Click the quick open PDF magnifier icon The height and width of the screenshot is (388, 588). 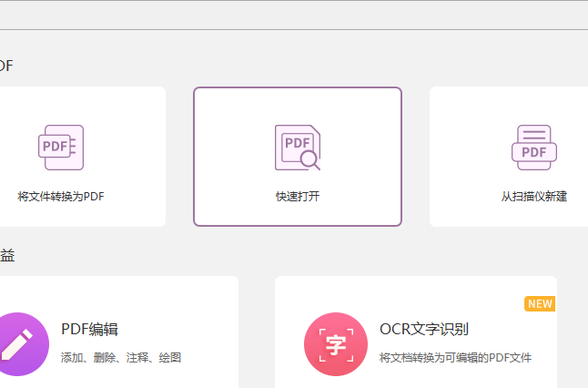[x=298, y=148]
